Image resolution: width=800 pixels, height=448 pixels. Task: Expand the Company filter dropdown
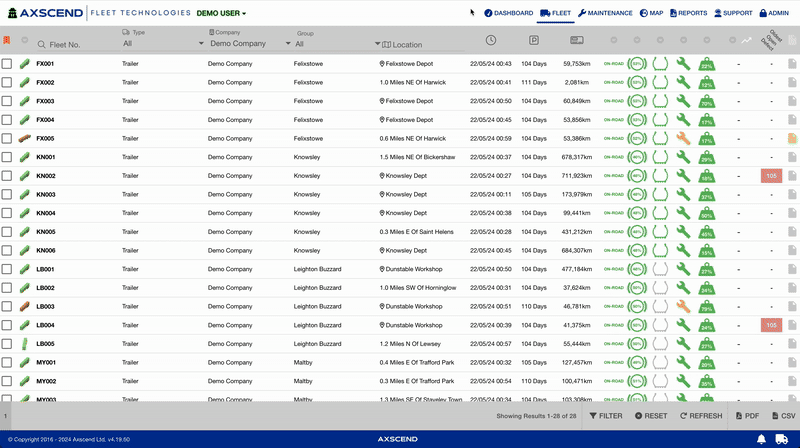(248, 44)
